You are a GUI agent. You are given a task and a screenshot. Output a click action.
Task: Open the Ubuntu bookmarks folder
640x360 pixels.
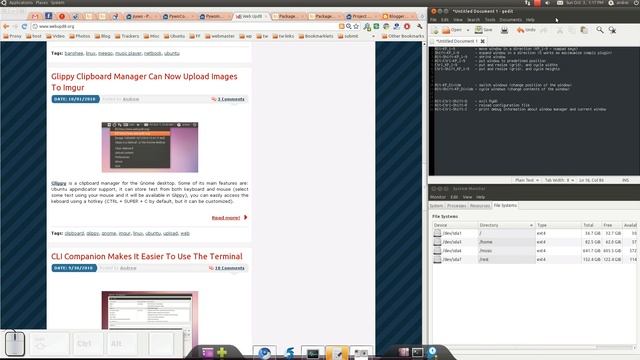(x=174, y=36)
